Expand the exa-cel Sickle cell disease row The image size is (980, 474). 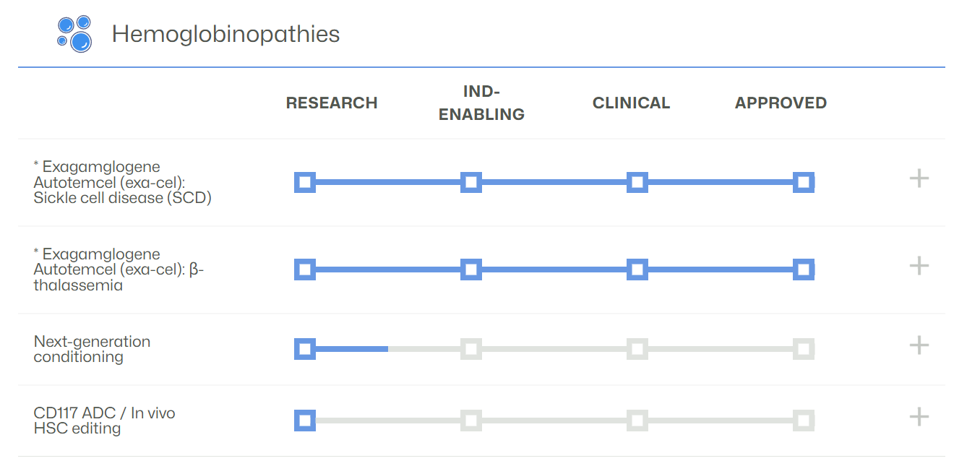pyautogui.click(x=919, y=178)
